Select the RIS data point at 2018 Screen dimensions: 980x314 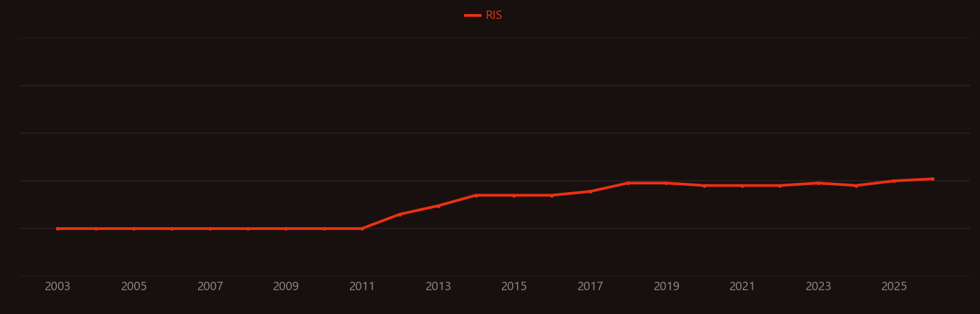(628, 183)
